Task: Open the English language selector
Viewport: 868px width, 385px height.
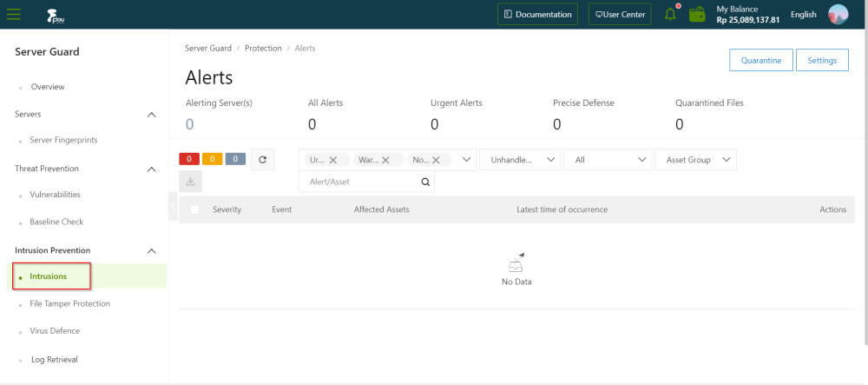Action: tap(803, 15)
